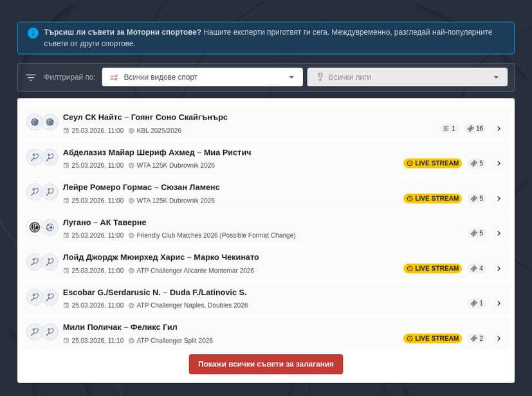The image size is (532, 396).
Task: Click the basketball team icon for Сеул СК Найтс
Action: click(34, 122)
